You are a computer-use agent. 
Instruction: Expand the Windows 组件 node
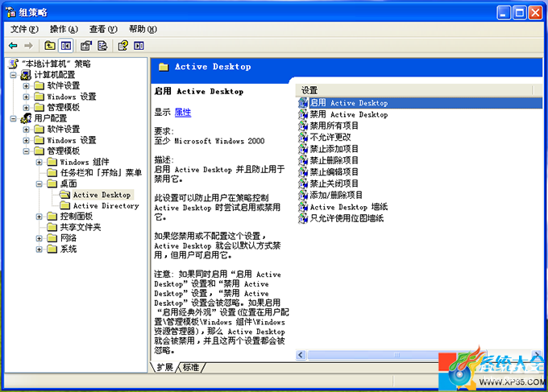click(x=39, y=162)
